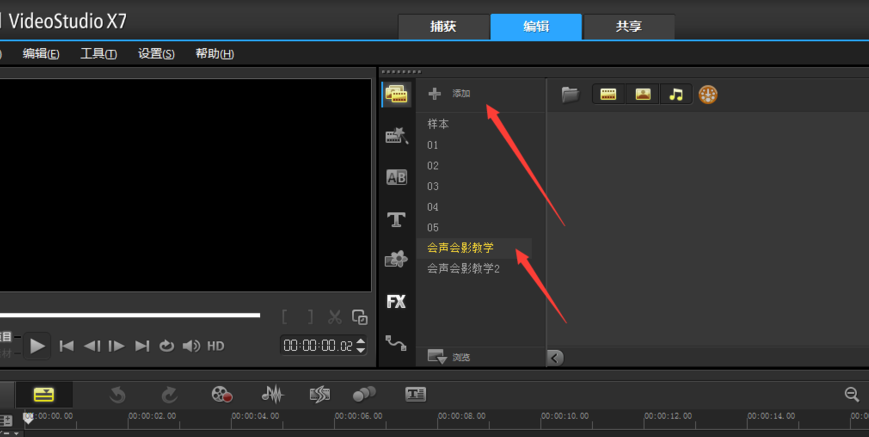Image resolution: width=869 pixels, height=437 pixels.
Task: Set the mark-out bracket
Action: point(310,317)
